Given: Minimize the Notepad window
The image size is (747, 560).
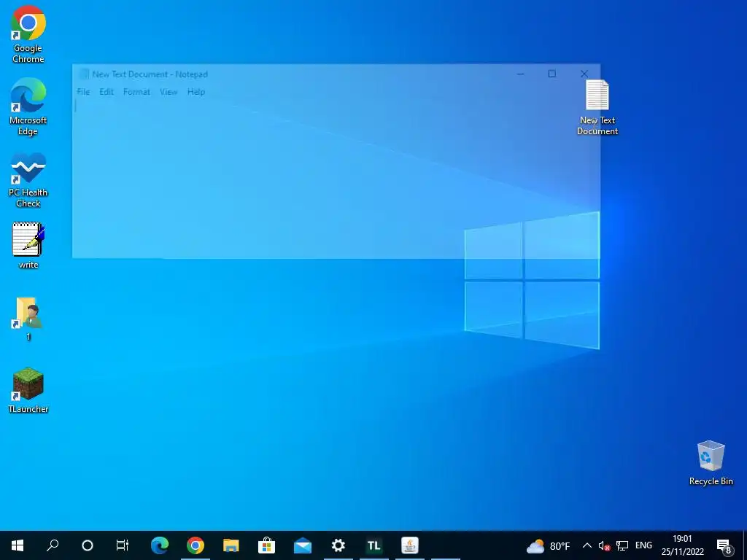Looking at the screenshot, I should click(520, 74).
